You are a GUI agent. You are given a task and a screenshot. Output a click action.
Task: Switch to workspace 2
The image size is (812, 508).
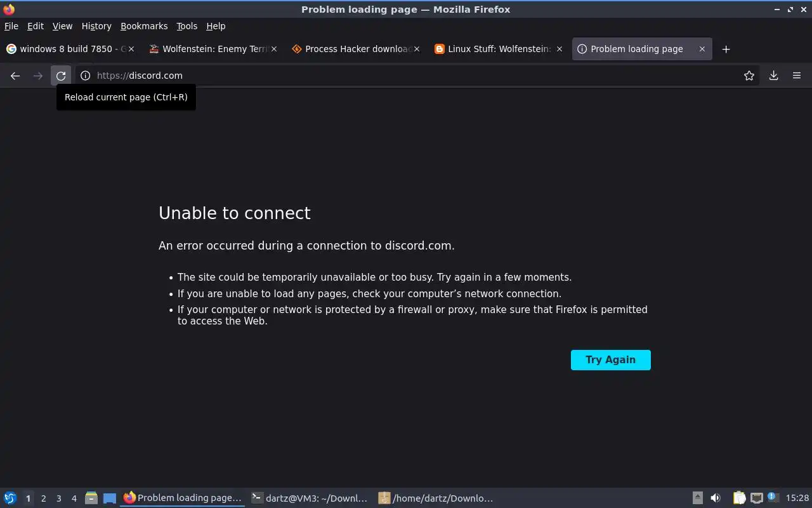click(43, 498)
